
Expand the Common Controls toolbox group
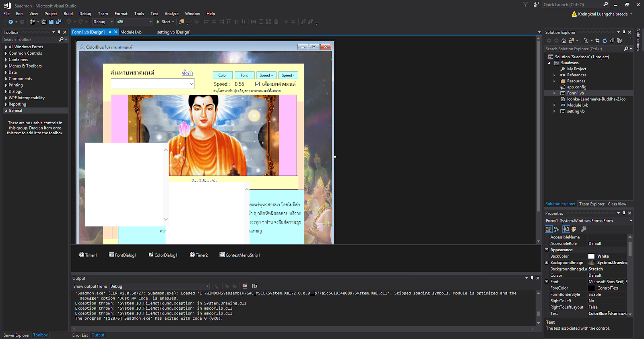[x=6, y=53]
